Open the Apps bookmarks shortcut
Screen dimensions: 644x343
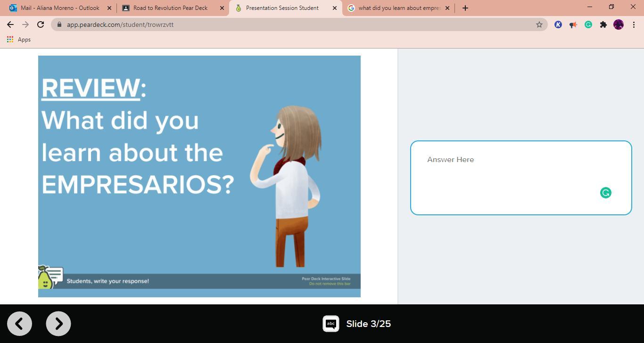pos(19,40)
